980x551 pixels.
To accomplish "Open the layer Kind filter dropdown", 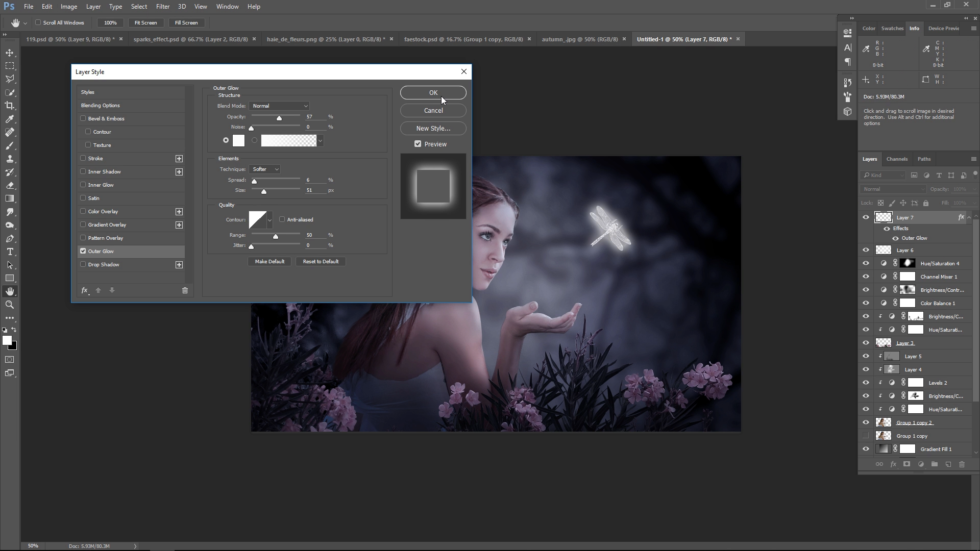I will 883,176.
